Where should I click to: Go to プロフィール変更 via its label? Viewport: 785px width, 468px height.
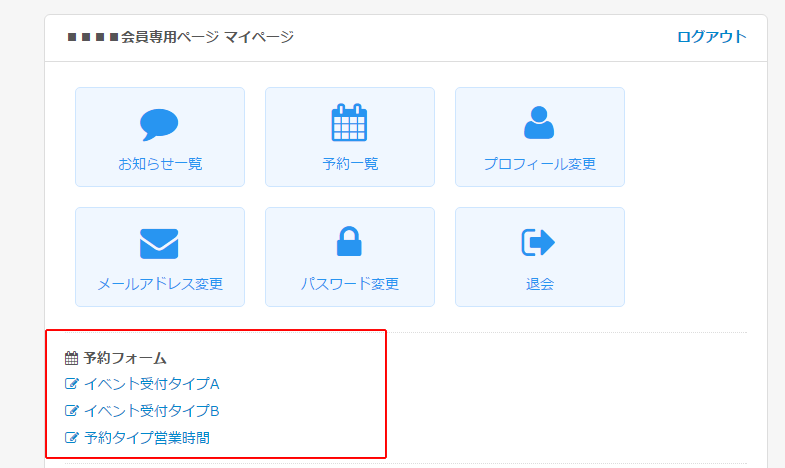pyautogui.click(x=540, y=164)
